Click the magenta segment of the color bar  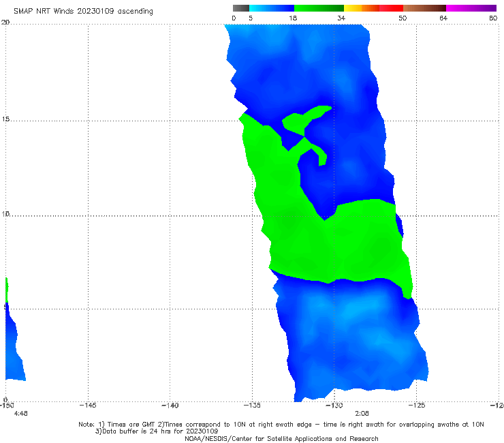click(x=471, y=8)
